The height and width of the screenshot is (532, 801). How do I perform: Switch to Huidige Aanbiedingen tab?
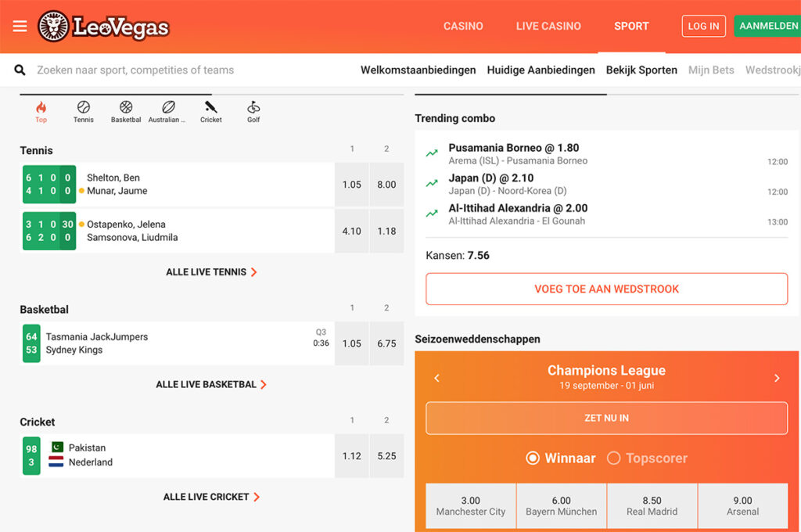[x=541, y=70]
